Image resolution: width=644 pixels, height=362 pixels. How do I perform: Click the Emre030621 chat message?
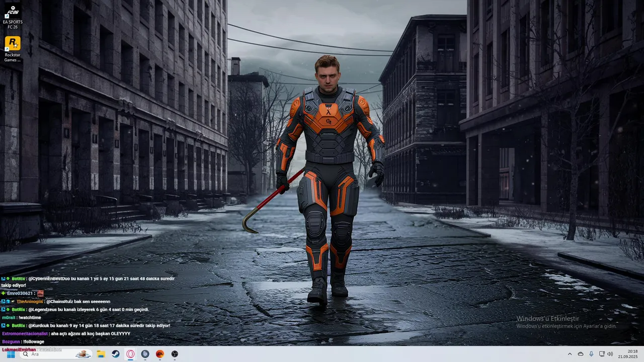point(23,293)
